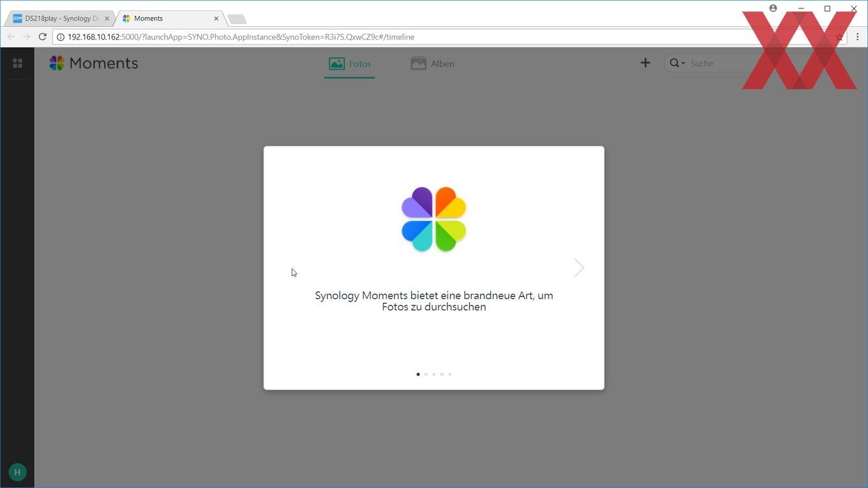868x488 pixels.
Task: Open the Chrome profile icon in title bar
Action: point(773,8)
